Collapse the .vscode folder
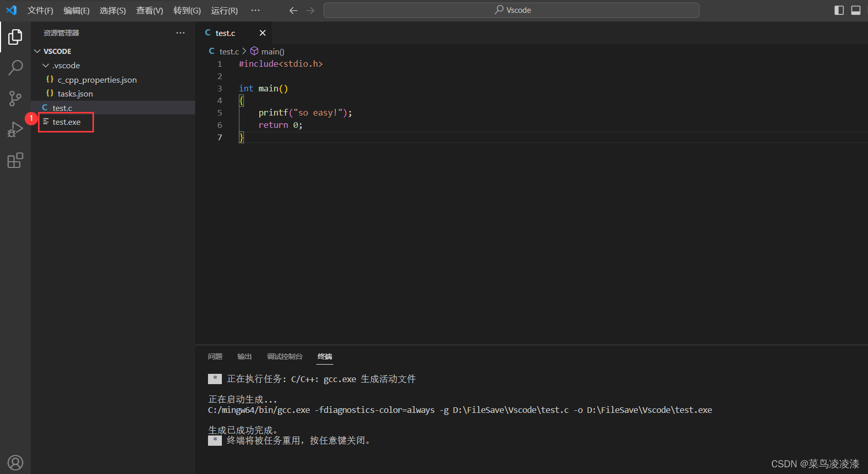868x474 pixels. point(113,66)
